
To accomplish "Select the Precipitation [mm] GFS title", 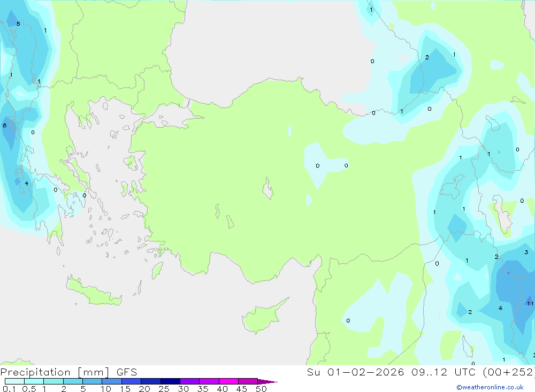I will [68, 372].
